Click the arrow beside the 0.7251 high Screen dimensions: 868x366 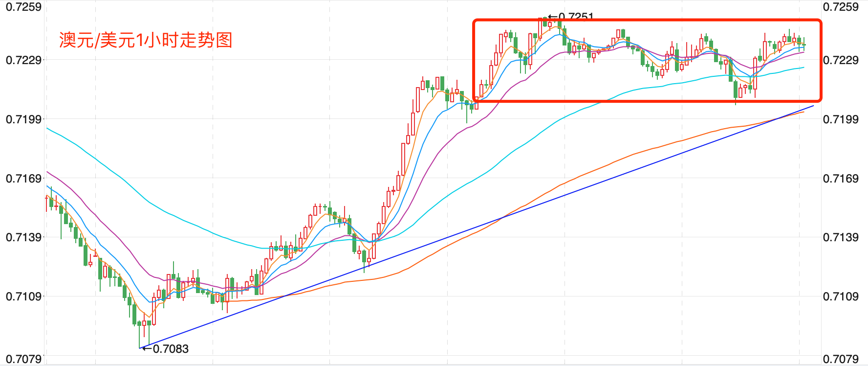[553, 16]
